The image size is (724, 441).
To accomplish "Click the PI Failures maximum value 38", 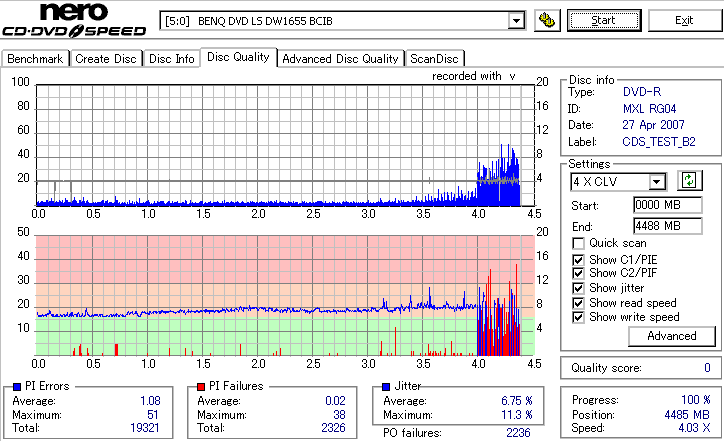I will pyautogui.click(x=339, y=415).
